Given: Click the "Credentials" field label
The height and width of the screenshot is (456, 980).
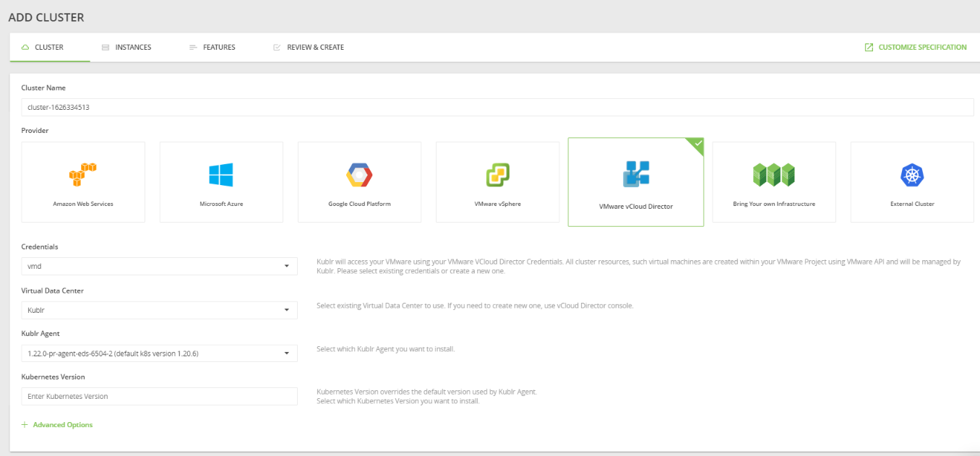Looking at the screenshot, I should click(40, 246).
